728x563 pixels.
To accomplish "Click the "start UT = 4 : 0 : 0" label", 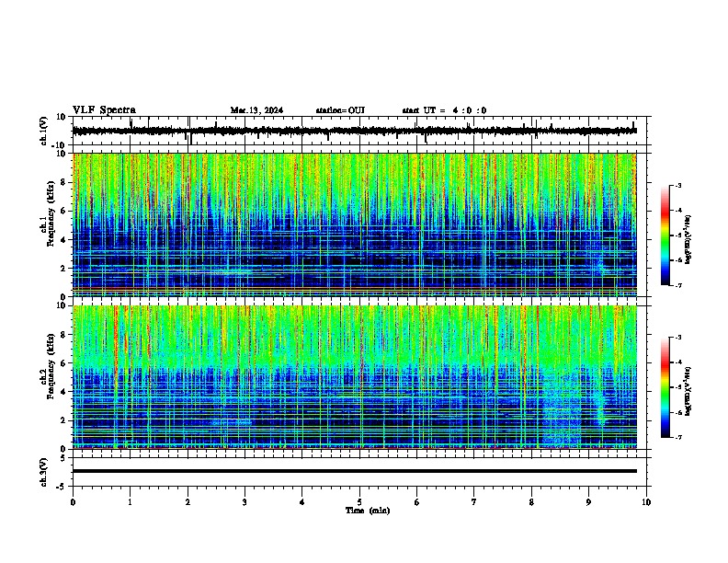I will 444,110.
